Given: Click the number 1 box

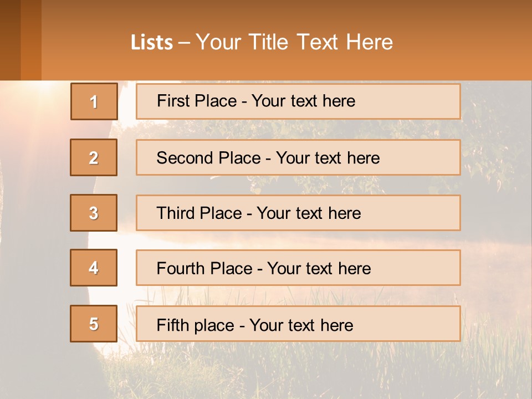Looking at the screenshot, I should pos(94,101).
